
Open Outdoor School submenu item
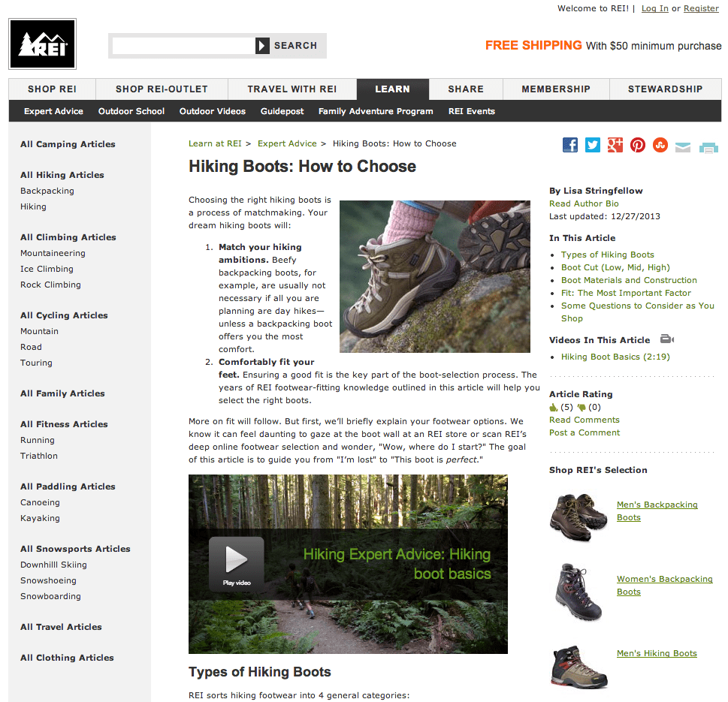(131, 111)
